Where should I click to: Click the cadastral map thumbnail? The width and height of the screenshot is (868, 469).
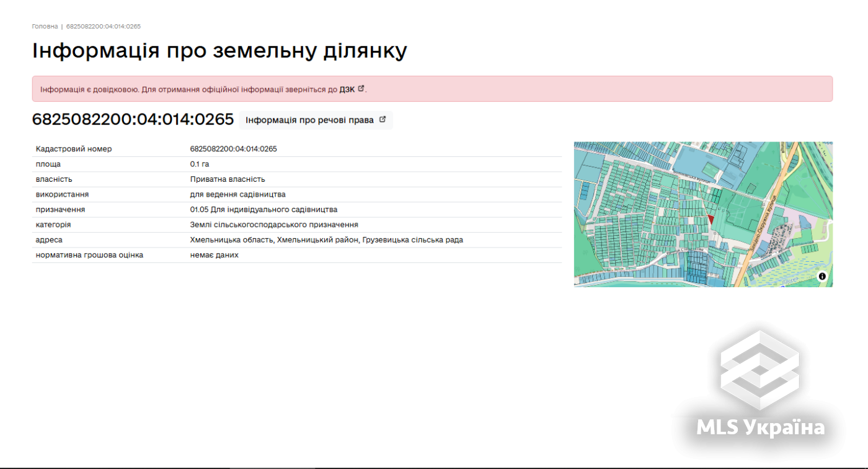tap(703, 214)
